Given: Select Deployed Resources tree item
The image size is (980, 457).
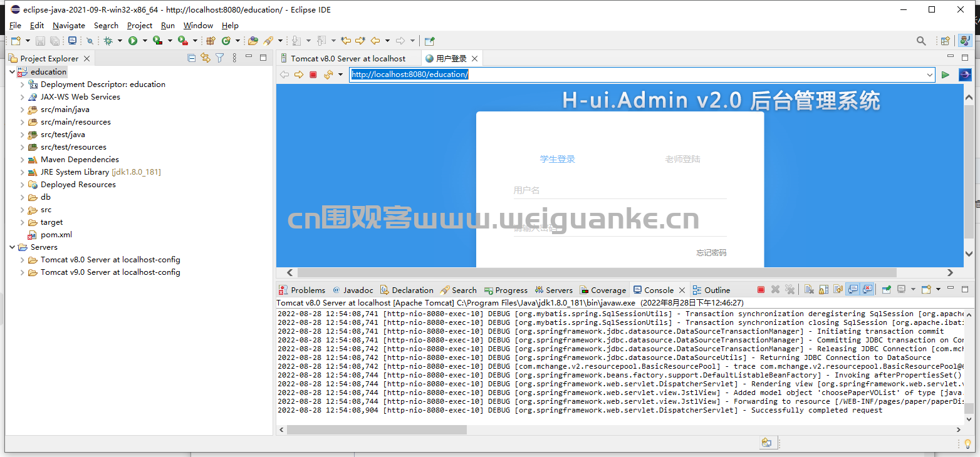Looking at the screenshot, I should (x=78, y=185).
